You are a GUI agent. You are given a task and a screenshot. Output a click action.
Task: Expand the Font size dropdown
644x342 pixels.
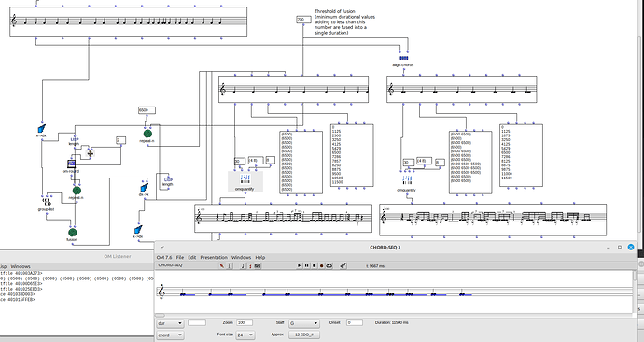coord(245,335)
